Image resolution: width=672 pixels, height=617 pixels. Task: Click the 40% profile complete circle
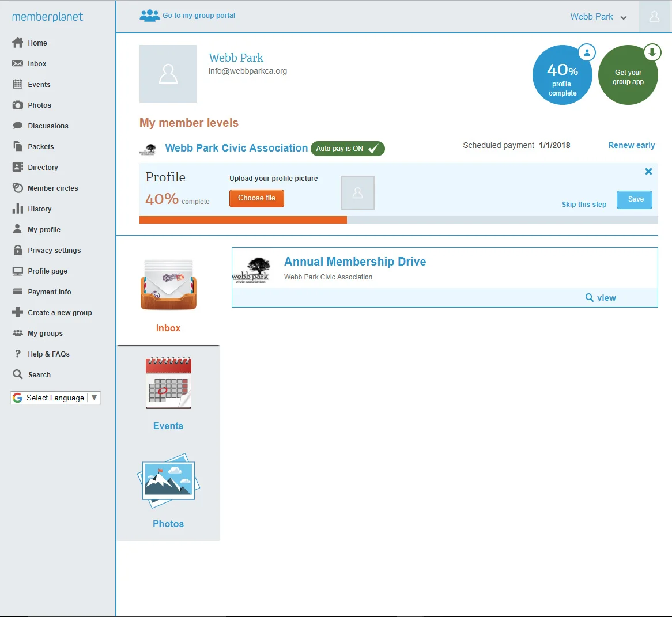(562, 75)
